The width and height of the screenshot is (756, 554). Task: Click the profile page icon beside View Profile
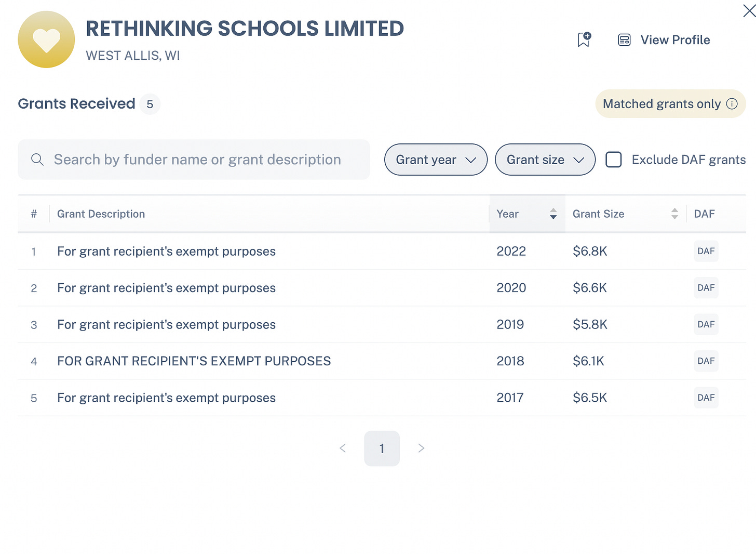click(x=624, y=40)
